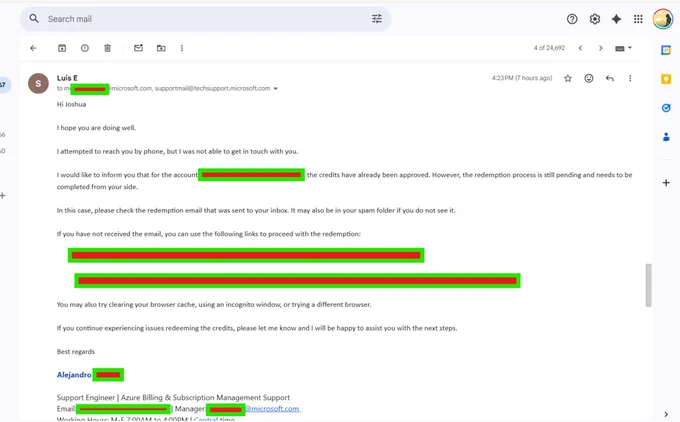This screenshot has width=680, height=422.
Task: Open Gmail settings gear
Action: (595, 19)
